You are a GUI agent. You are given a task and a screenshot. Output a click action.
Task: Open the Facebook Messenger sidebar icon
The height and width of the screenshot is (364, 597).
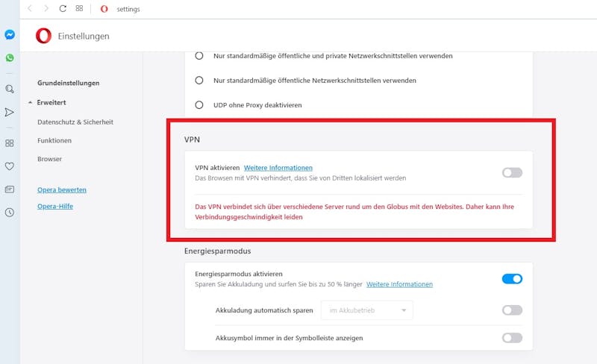[x=10, y=34]
